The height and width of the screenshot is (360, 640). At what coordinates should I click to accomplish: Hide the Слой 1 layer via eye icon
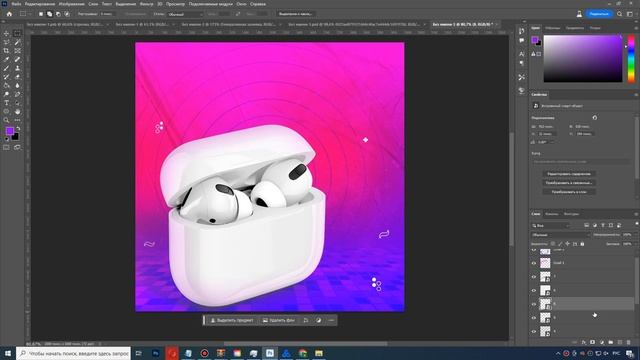[x=534, y=263]
